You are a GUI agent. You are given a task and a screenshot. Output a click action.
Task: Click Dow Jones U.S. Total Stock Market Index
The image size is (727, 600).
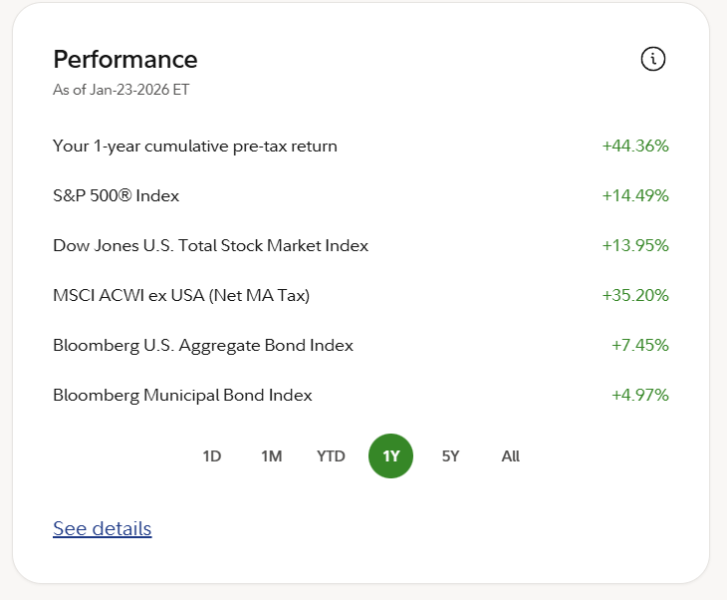click(x=210, y=246)
